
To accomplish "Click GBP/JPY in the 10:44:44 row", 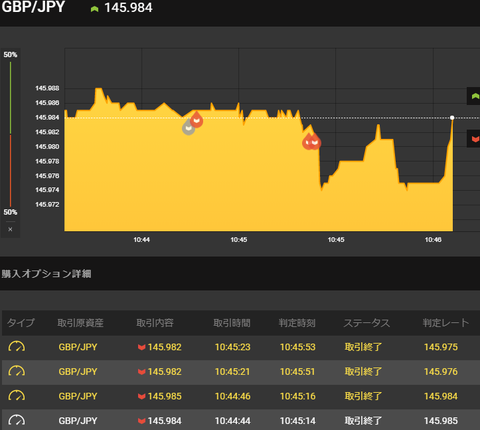I will coord(78,421).
